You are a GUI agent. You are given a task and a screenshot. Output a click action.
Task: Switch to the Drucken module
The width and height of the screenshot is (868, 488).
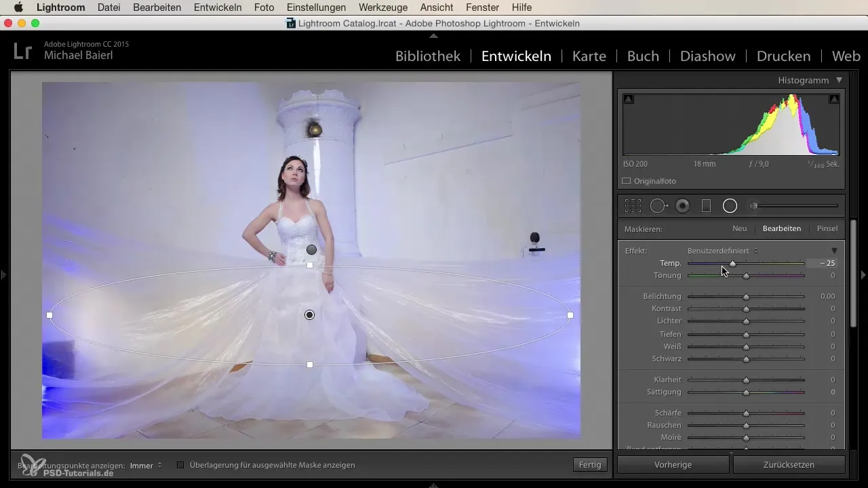[783, 56]
